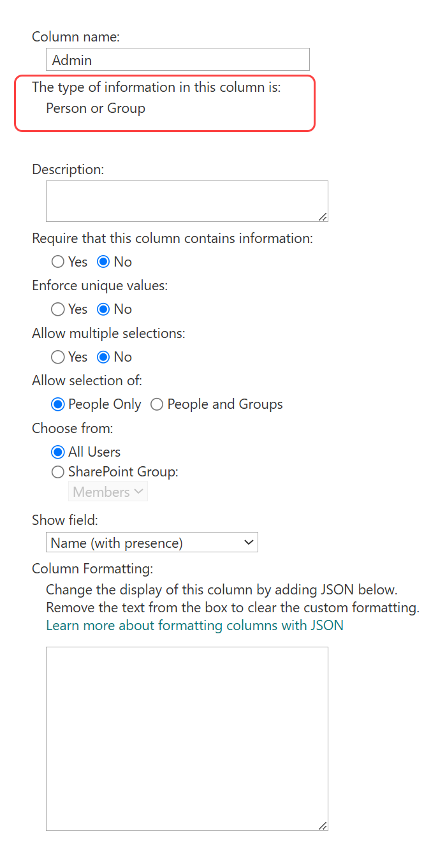
Task: Choose Yes for Enforce unique values
Action: pos(58,309)
